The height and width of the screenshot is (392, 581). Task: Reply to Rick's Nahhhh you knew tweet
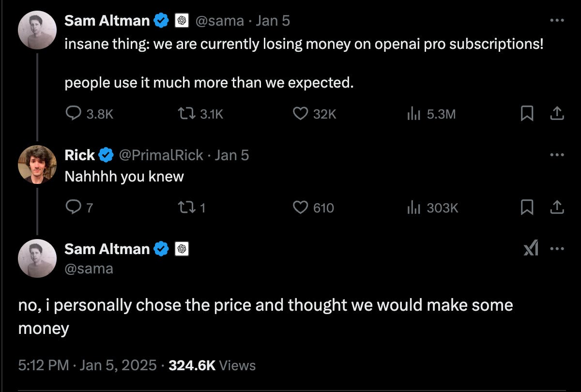(x=78, y=208)
